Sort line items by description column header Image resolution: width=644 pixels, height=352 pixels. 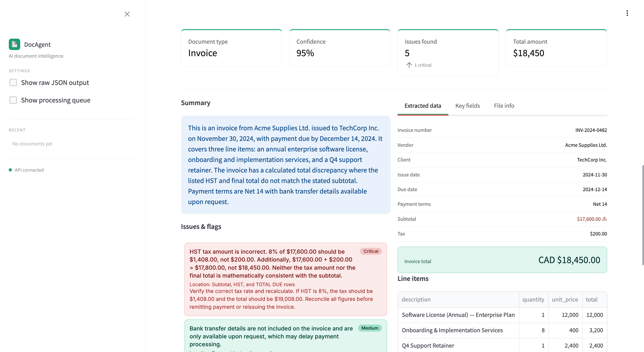pyautogui.click(x=458, y=299)
